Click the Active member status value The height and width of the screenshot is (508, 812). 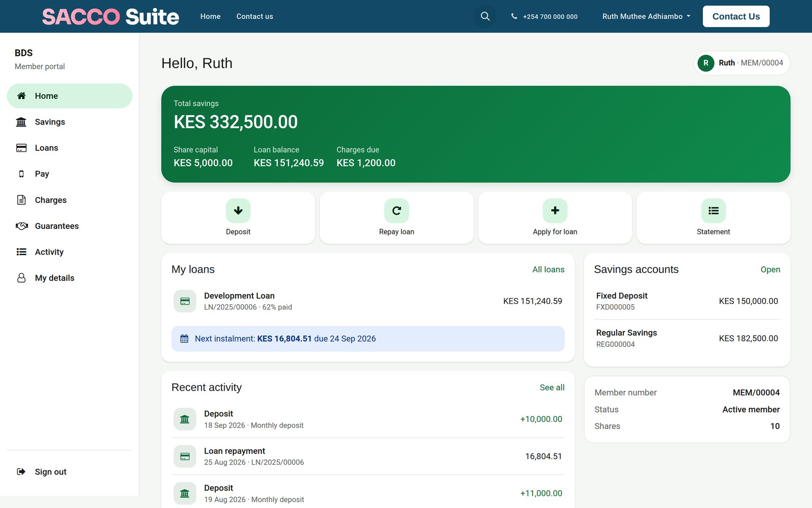point(751,409)
